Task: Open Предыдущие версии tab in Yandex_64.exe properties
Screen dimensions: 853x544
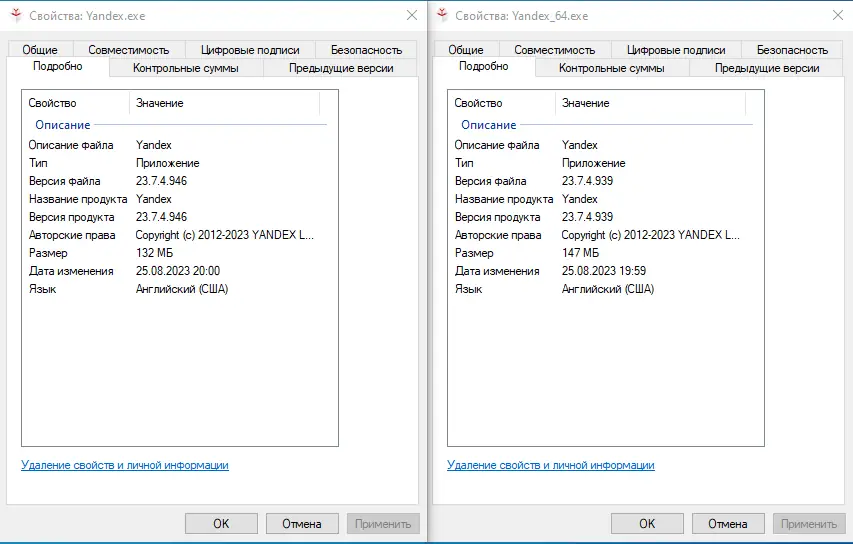Action: click(x=767, y=68)
